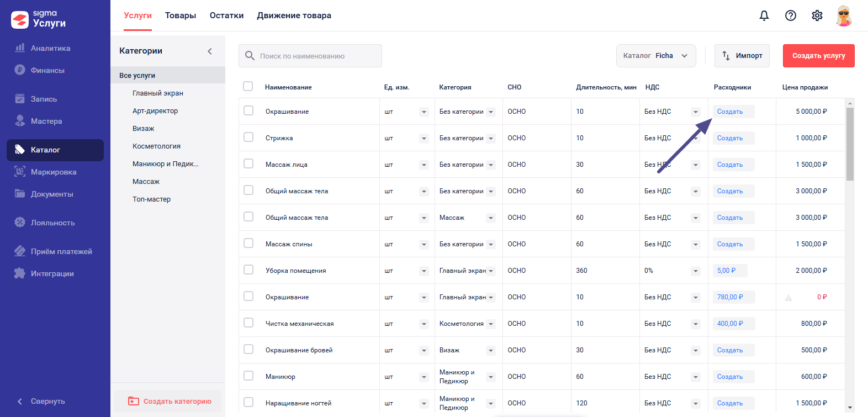
Task: Click Создать категорию button
Action: [168, 401]
